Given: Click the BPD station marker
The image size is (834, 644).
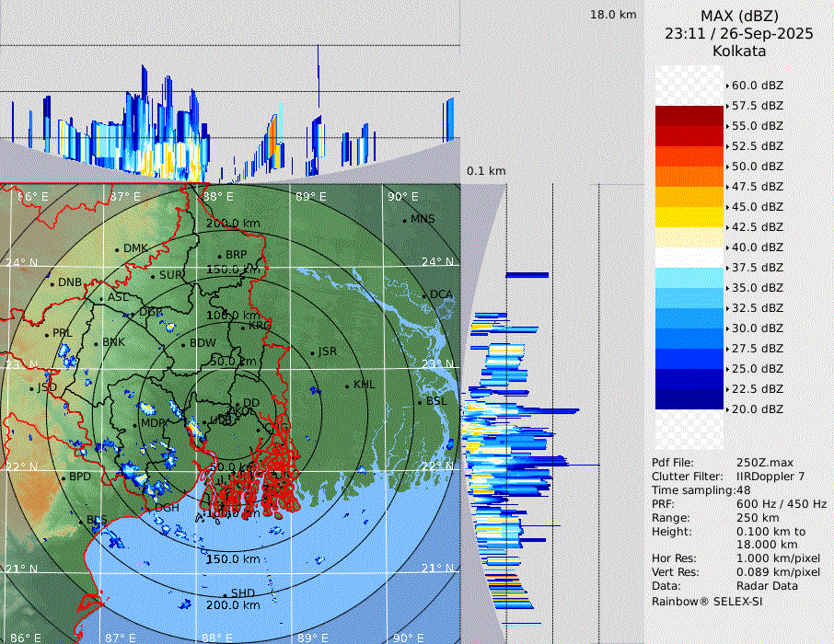Looking at the screenshot, I should (x=63, y=478).
